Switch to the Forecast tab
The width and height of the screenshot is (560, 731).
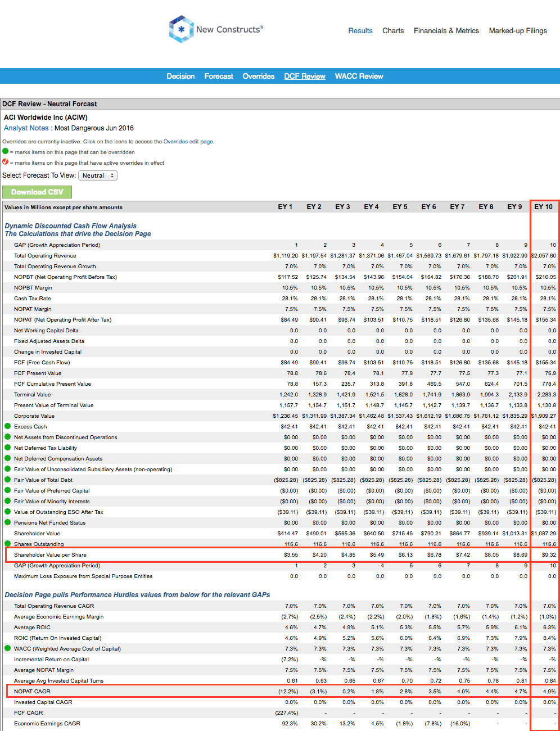pos(219,76)
